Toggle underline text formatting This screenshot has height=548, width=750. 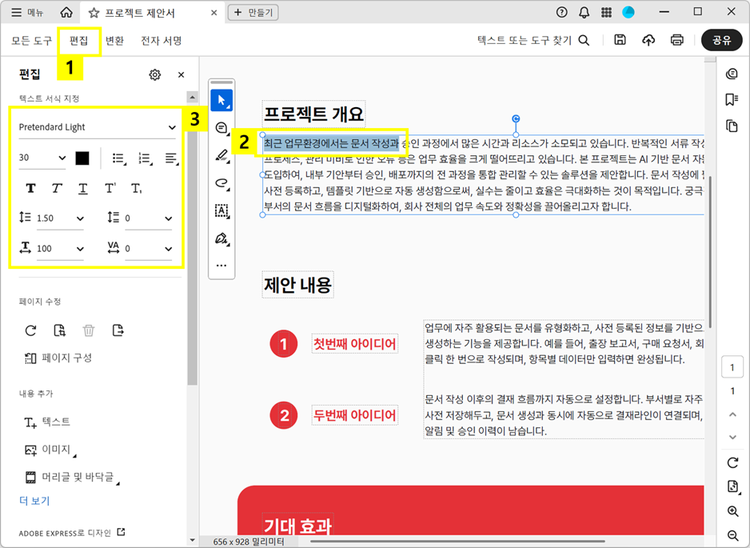[x=83, y=189]
